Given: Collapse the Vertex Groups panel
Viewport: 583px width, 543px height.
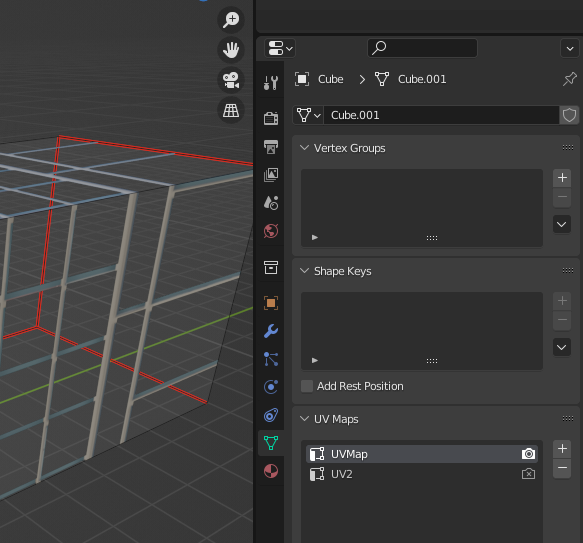Looking at the screenshot, I should pyautogui.click(x=304, y=148).
